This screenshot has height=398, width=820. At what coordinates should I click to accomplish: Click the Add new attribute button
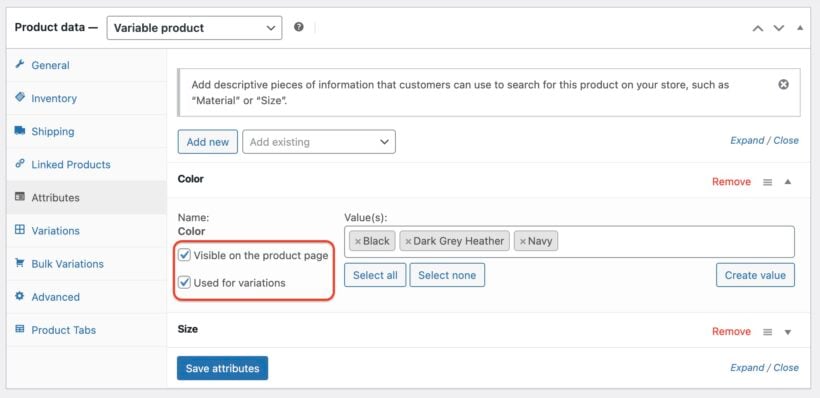(x=208, y=142)
